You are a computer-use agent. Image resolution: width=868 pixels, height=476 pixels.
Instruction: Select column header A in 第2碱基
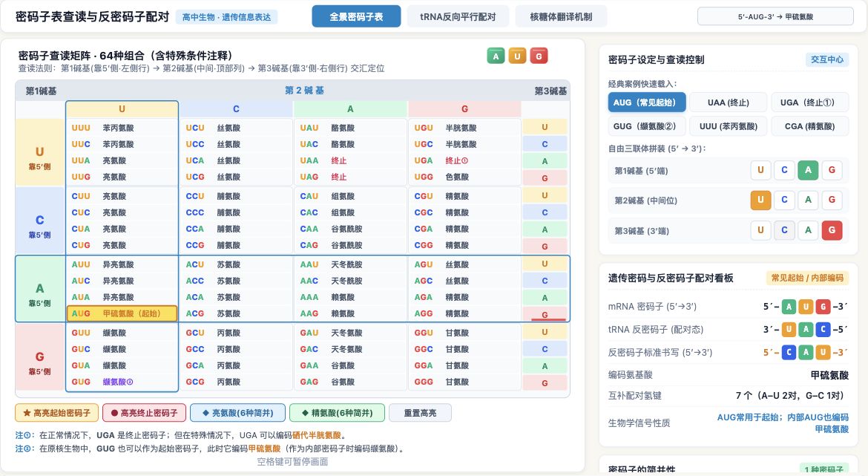click(350, 109)
